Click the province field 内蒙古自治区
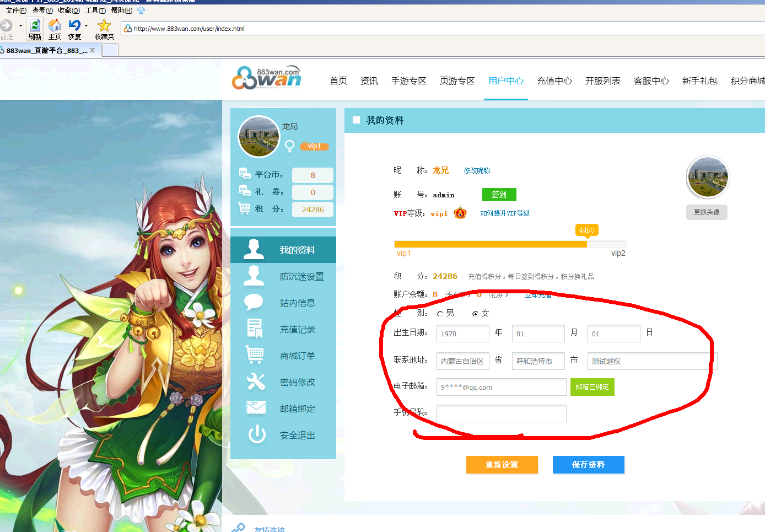 pos(463,361)
